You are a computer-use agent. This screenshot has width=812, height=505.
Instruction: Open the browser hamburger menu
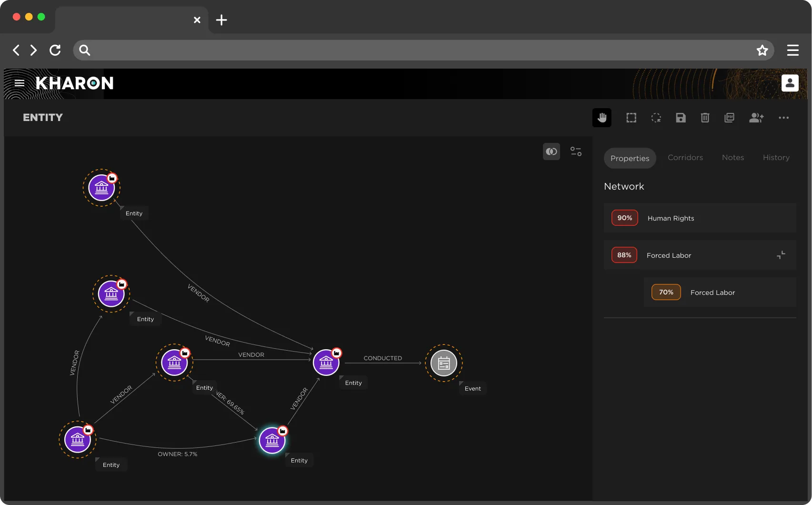coord(793,50)
